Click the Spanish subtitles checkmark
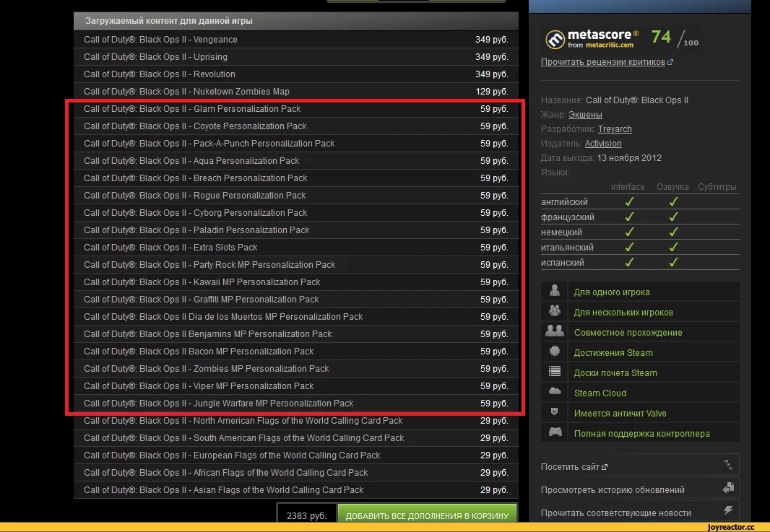770x532 pixels. (x=673, y=262)
